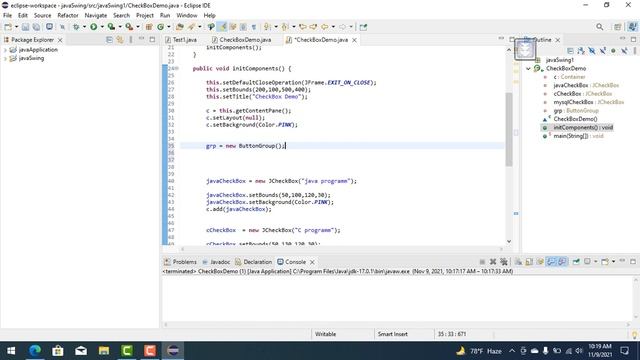The width and height of the screenshot is (640, 360).
Task: Close the Console view tab
Action: pyautogui.click(x=312, y=262)
